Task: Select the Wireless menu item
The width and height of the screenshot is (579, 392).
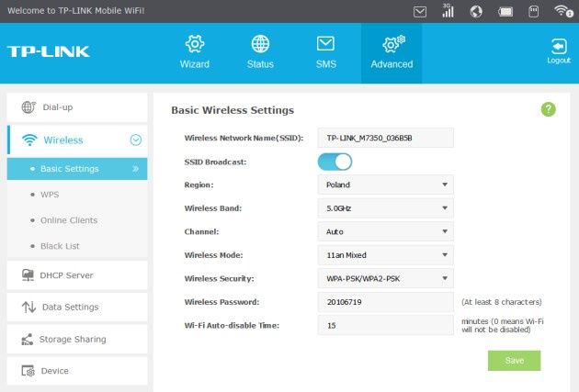Action: [x=77, y=140]
